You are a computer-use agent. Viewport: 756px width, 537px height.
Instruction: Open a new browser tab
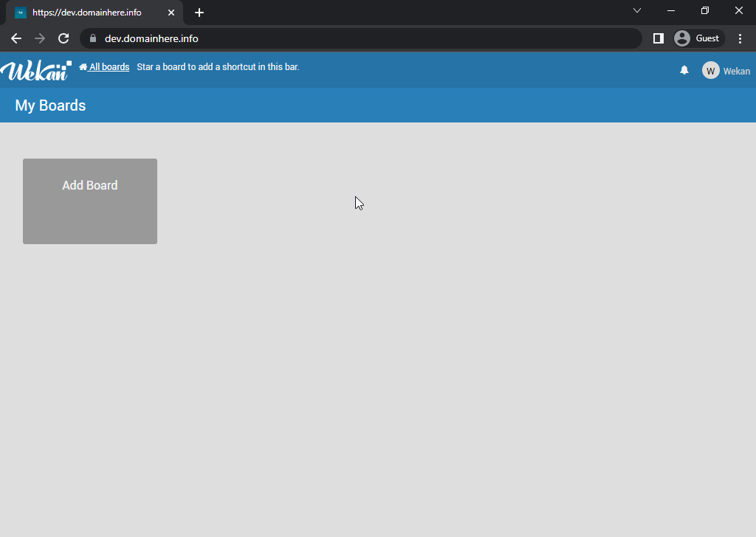pos(199,13)
